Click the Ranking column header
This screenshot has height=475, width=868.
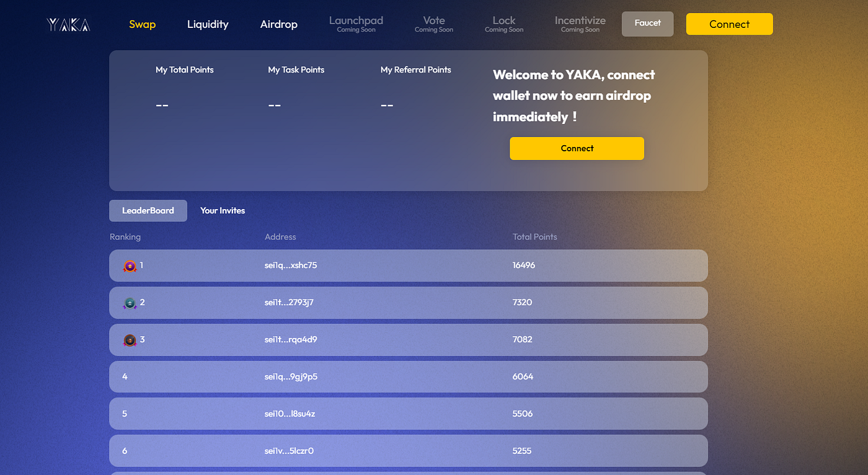(x=125, y=237)
